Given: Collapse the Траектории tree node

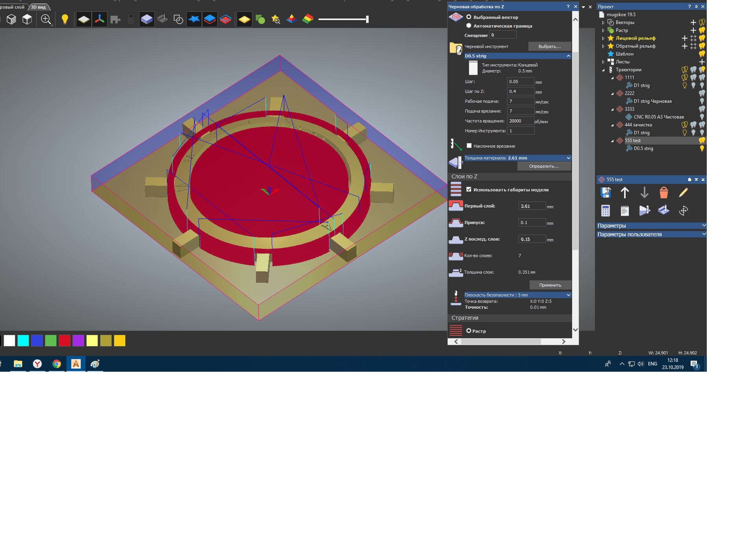Looking at the screenshot, I should coord(603,70).
